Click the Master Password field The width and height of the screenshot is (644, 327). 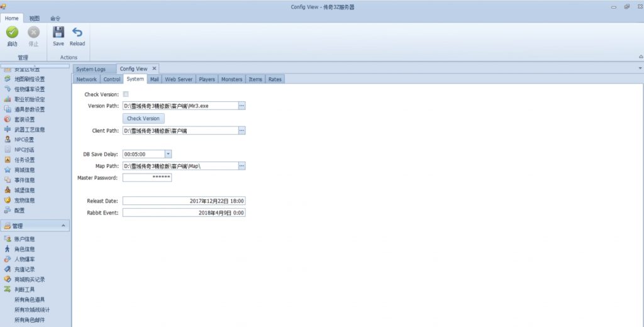click(147, 177)
